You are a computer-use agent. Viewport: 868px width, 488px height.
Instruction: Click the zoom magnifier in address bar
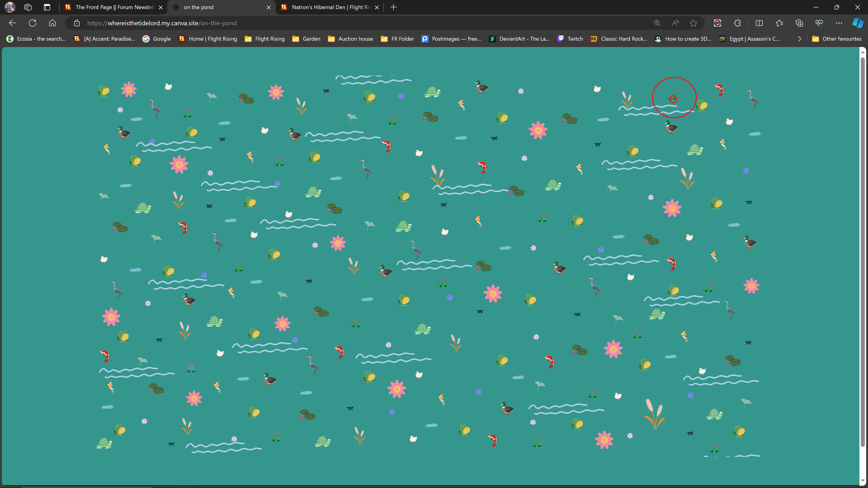point(657,23)
